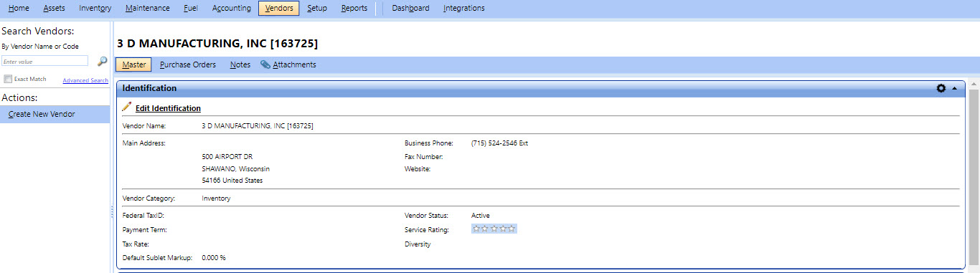Click the sidebar splitter handle
Viewport: 980px width, 273px height.
[112, 212]
